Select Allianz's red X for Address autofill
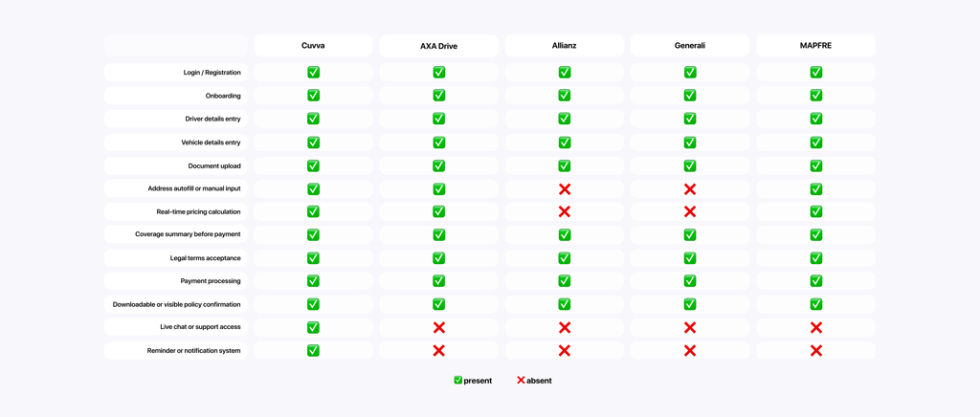980x417 pixels. point(565,188)
